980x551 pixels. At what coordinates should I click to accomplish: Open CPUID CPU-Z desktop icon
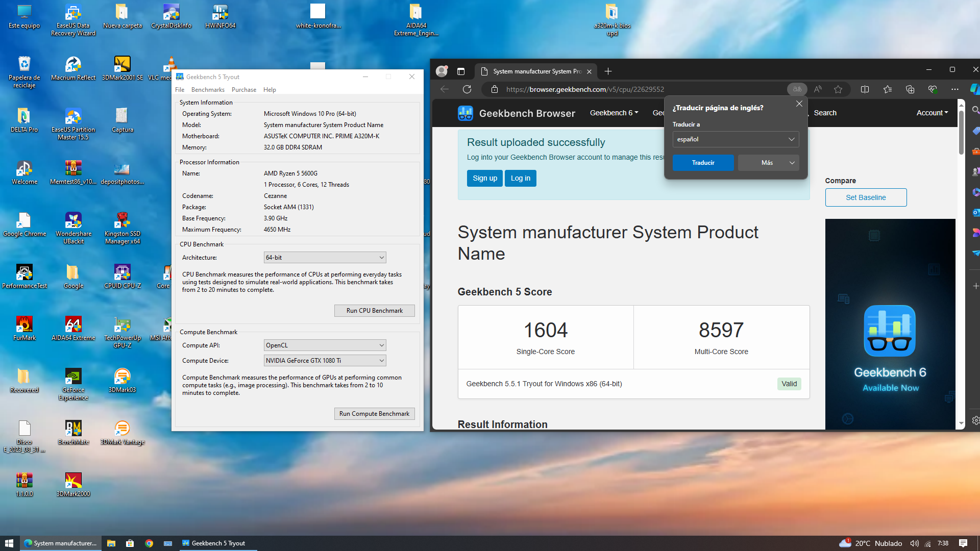[122, 277]
